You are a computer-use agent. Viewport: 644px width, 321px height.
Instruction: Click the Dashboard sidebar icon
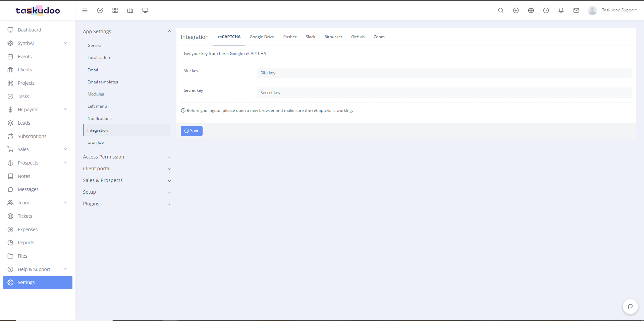pos(10,30)
